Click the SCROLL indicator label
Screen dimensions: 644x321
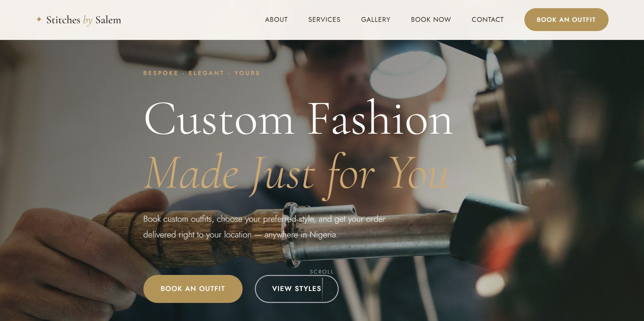(322, 272)
